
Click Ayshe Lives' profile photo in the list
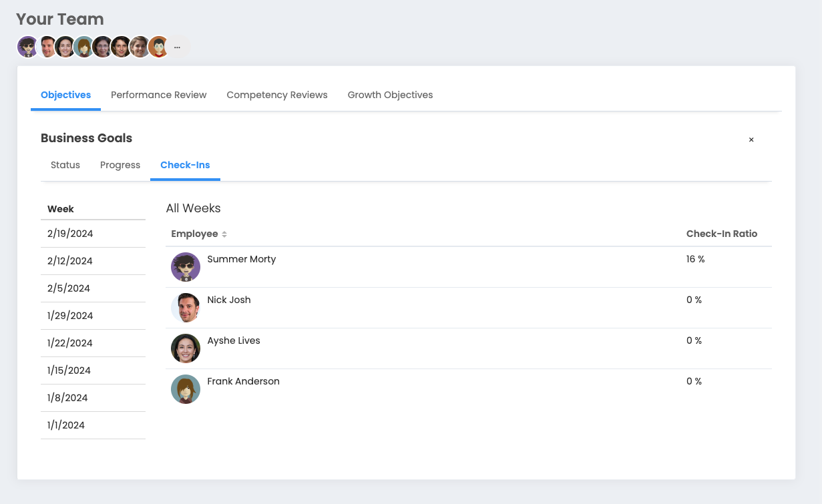186,348
